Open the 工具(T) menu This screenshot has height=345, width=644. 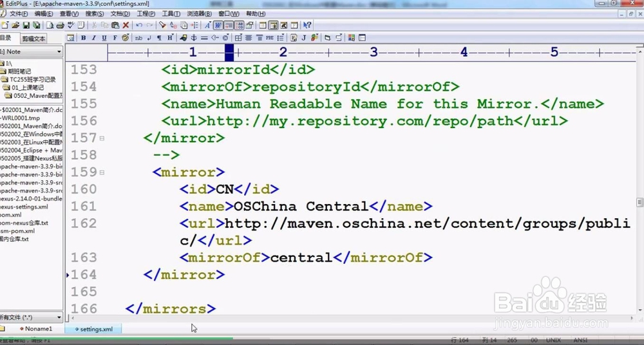(x=171, y=14)
